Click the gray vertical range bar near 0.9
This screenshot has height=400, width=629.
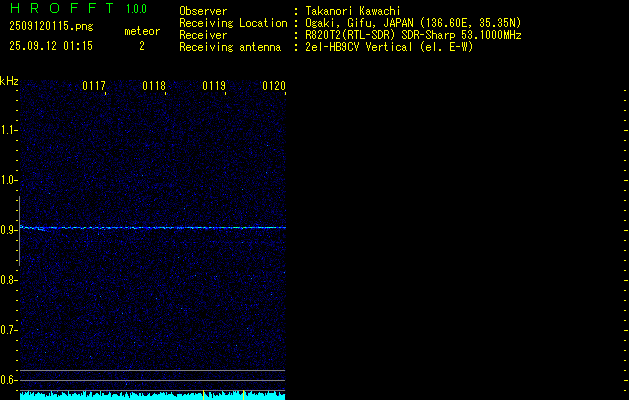(x=19, y=231)
